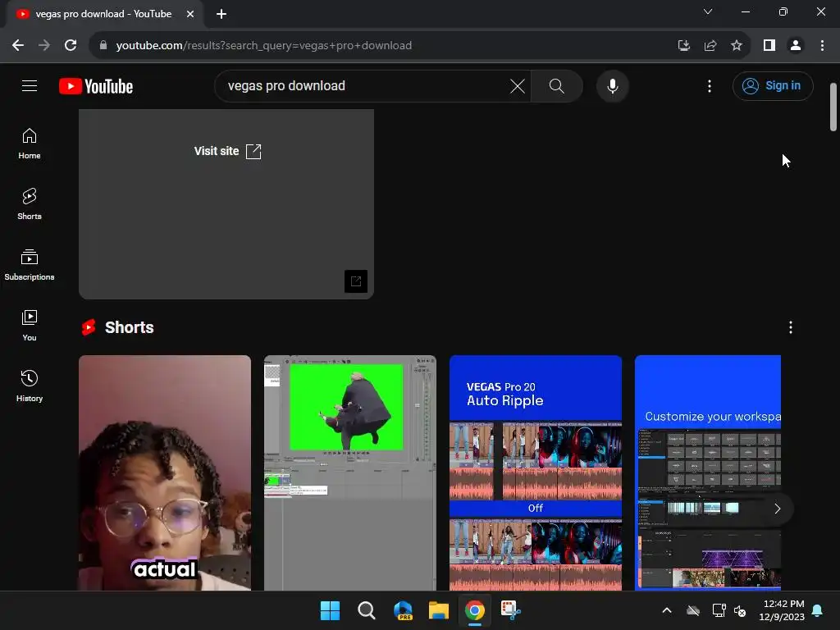Image resolution: width=840 pixels, height=630 pixels.
Task: Open History in the sidebar
Action: tap(30, 386)
